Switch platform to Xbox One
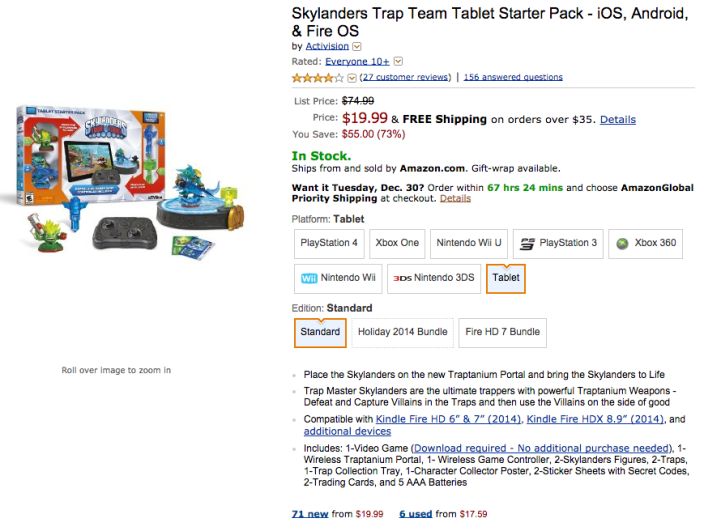Screen dimensions: 704x531 coord(397,243)
